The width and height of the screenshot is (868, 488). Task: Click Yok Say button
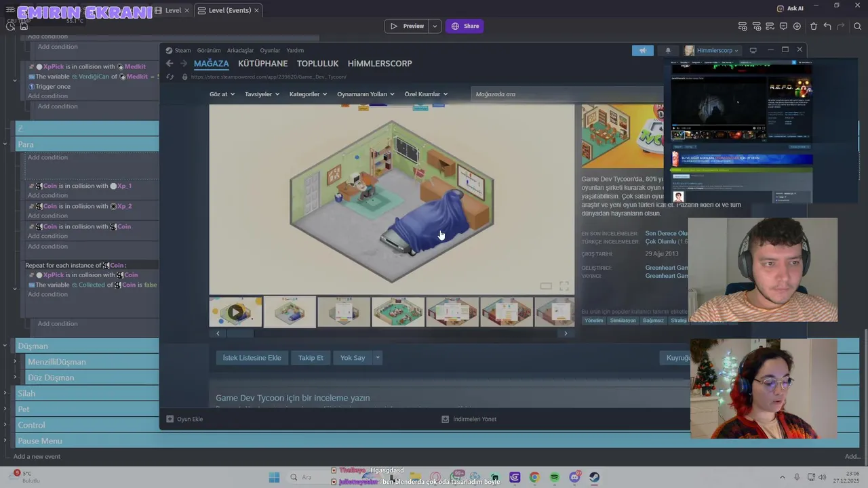pos(353,358)
